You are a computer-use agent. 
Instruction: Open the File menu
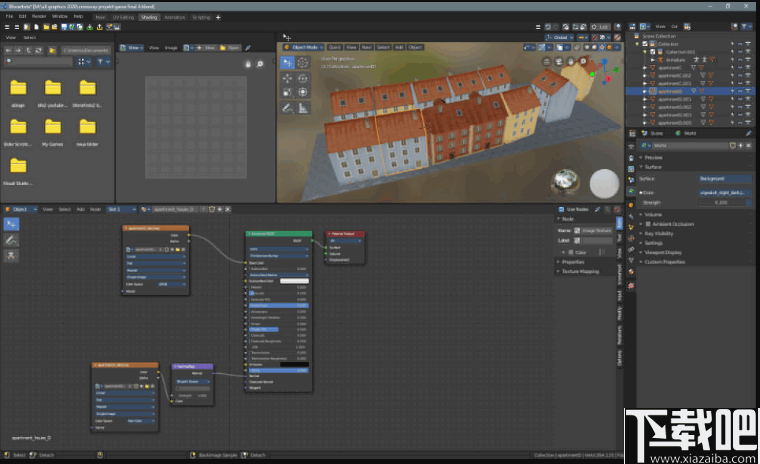click(x=9, y=16)
